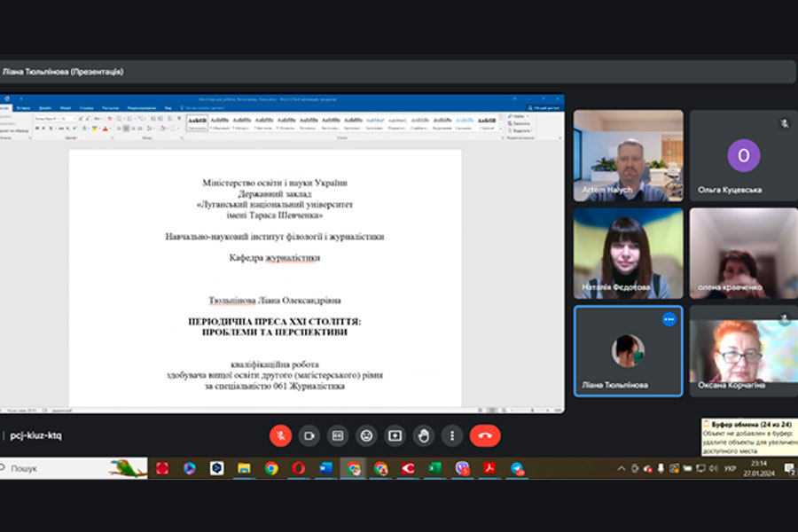Click the Ліана Тюльпінова avatar tile

pos(629,351)
